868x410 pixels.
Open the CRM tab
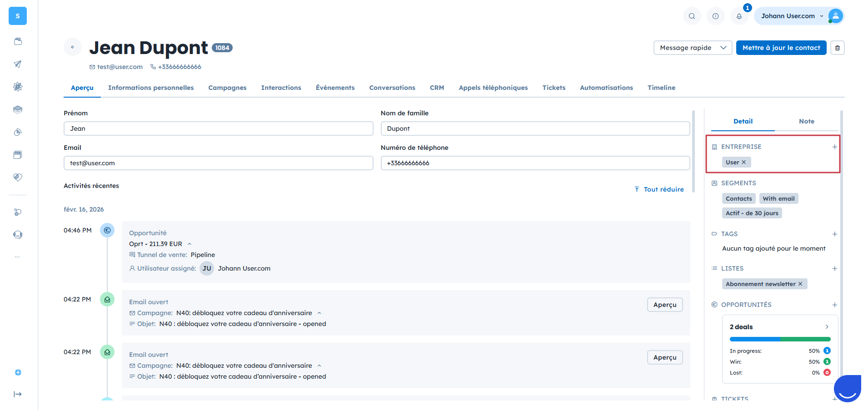point(437,88)
